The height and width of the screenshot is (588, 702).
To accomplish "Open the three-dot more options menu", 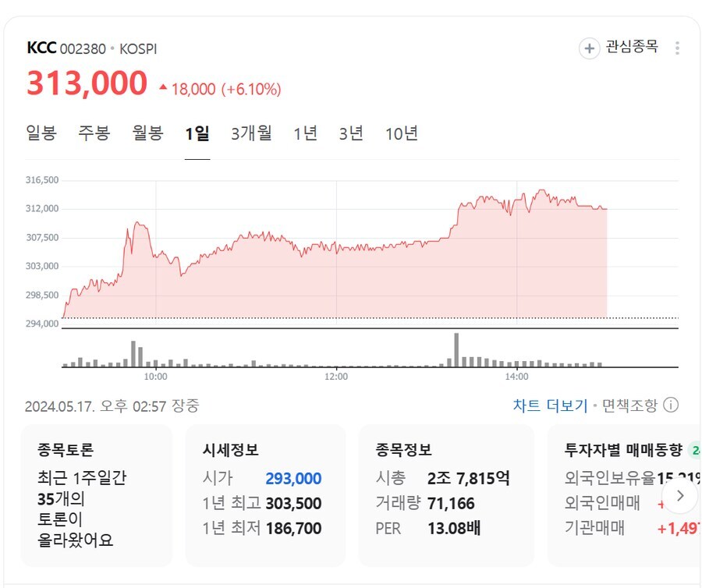I will click(677, 48).
